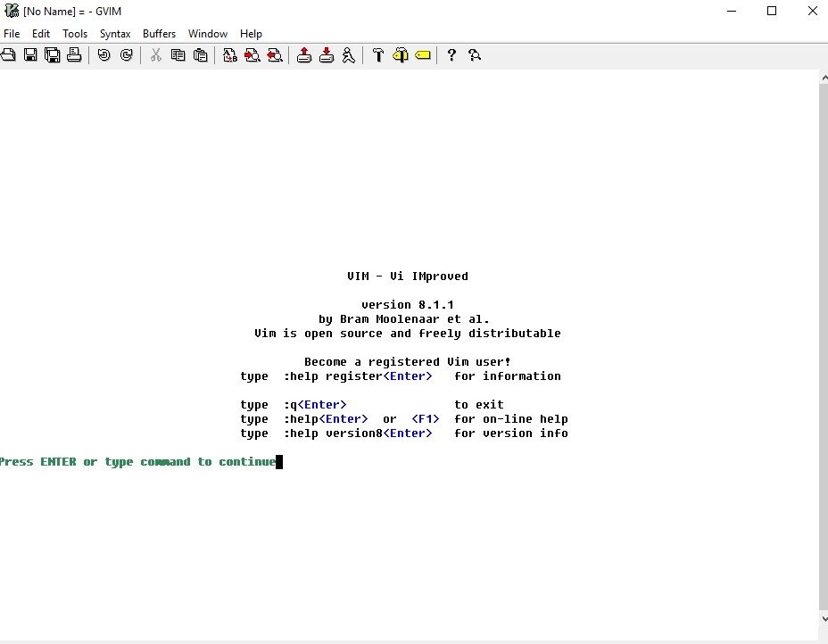The image size is (828, 644).
Task: Click the scrollbar down arrow
Action: tap(824, 618)
